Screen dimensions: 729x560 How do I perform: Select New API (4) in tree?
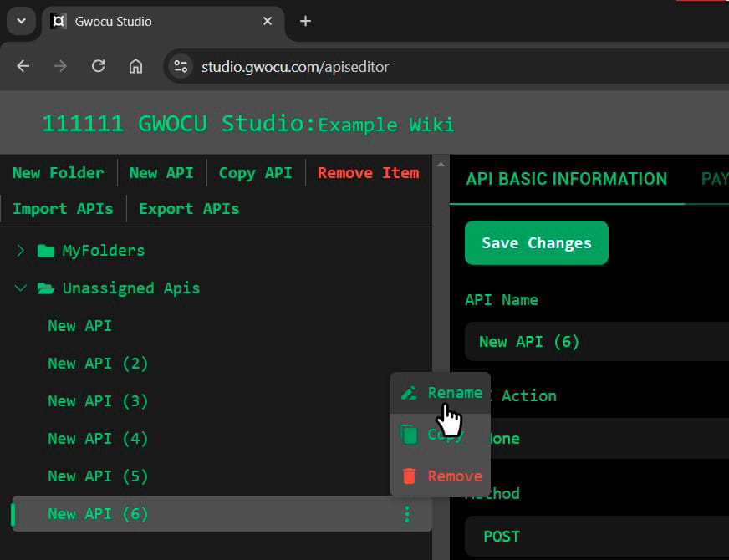(98, 439)
